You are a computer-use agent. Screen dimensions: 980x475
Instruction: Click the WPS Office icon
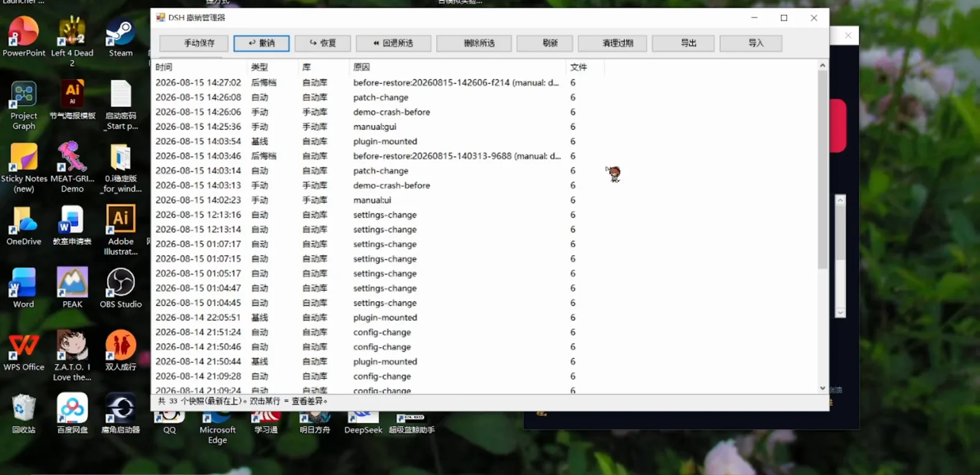point(23,351)
